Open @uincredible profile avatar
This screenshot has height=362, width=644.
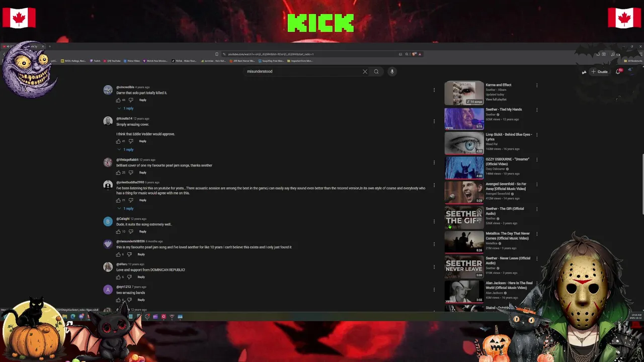point(108,90)
